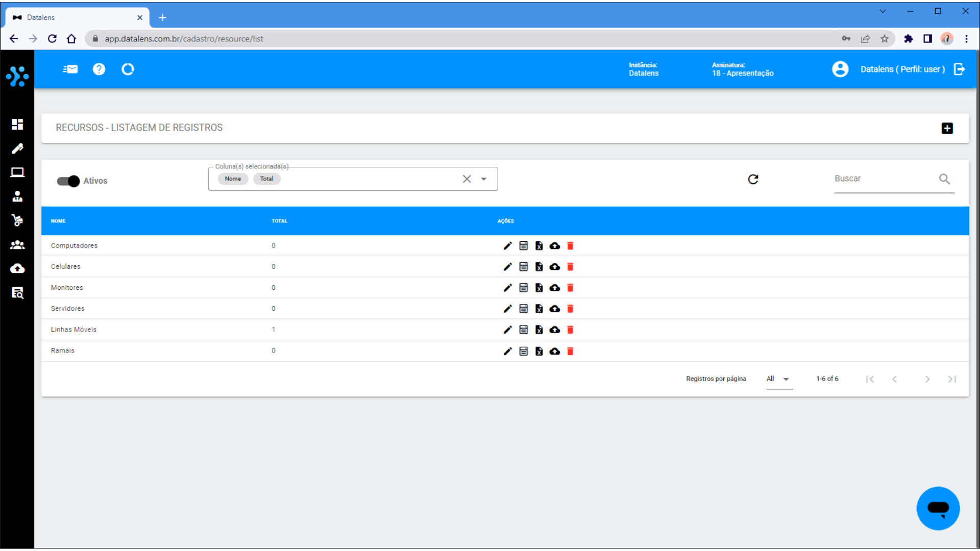Viewport: 980px width, 551px height.
Task: Click the logout icon in the header
Action: [959, 69]
